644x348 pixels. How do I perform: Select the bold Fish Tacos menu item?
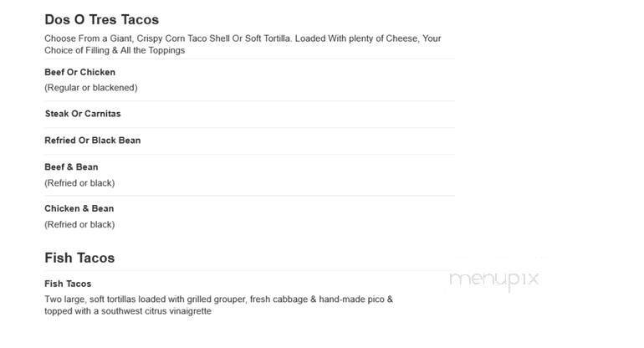[68, 284]
